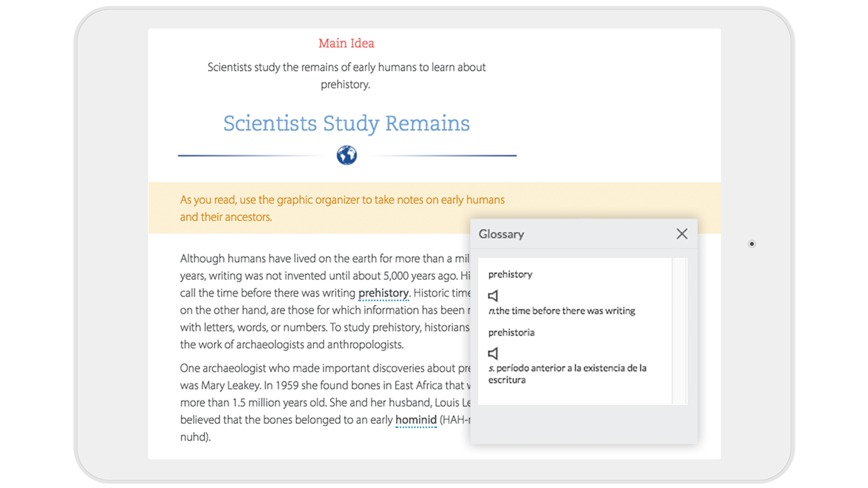Play pronunciation of English word prehistory
This screenshot has width=868, height=488.
pos(494,296)
